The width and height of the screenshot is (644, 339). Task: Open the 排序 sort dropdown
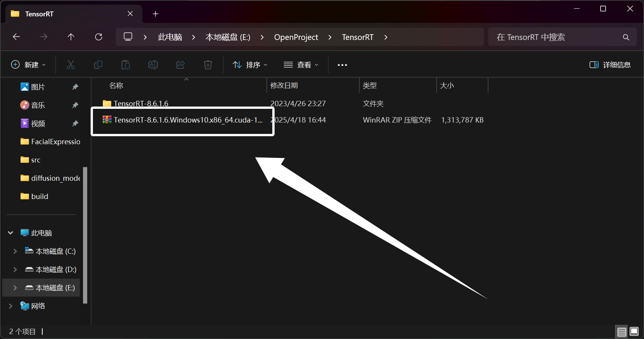pyautogui.click(x=250, y=65)
